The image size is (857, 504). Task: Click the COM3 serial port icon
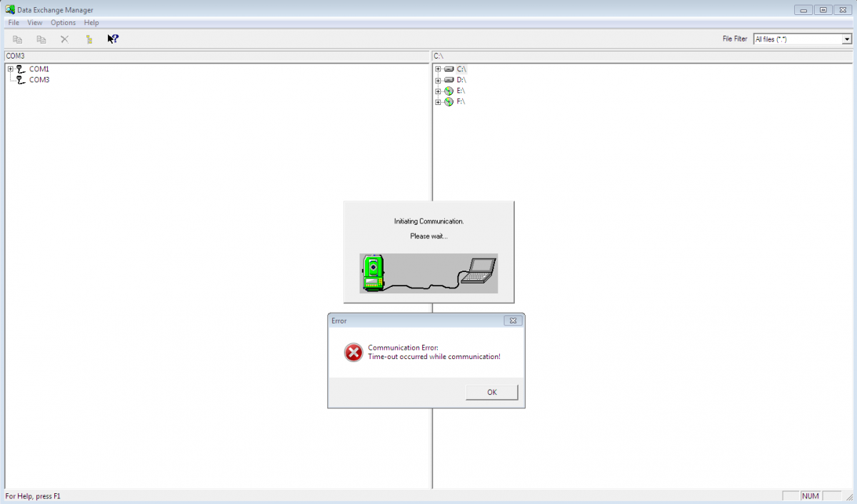tap(20, 80)
